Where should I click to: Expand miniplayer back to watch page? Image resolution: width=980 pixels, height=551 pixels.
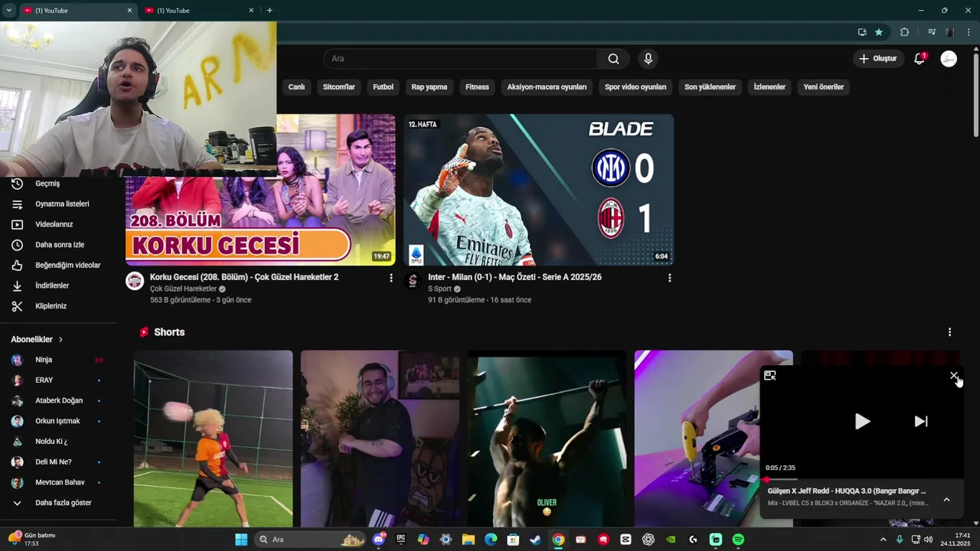(x=770, y=376)
